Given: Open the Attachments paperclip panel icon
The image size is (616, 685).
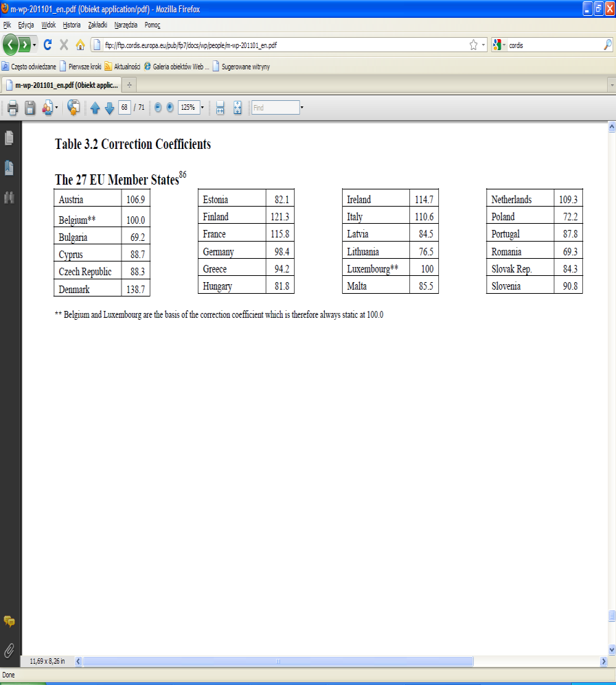Looking at the screenshot, I should coord(9,651).
